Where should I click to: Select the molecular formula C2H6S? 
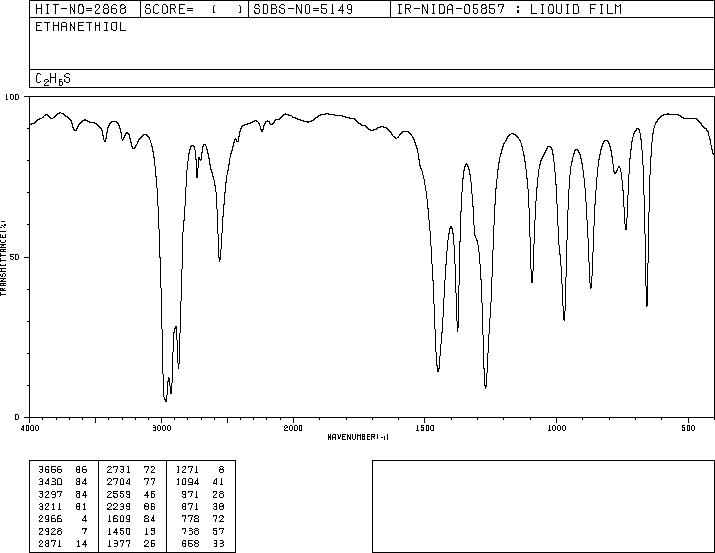(53, 79)
